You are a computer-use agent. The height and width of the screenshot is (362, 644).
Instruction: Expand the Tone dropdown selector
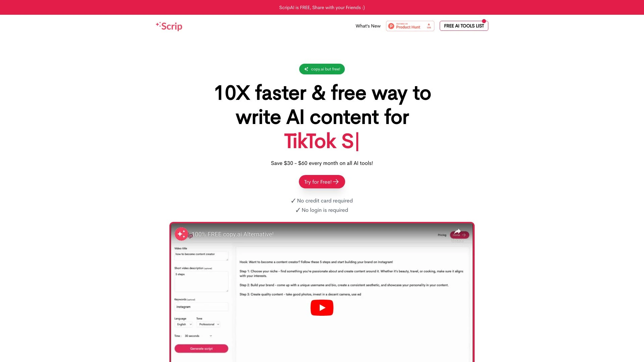click(209, 324)
